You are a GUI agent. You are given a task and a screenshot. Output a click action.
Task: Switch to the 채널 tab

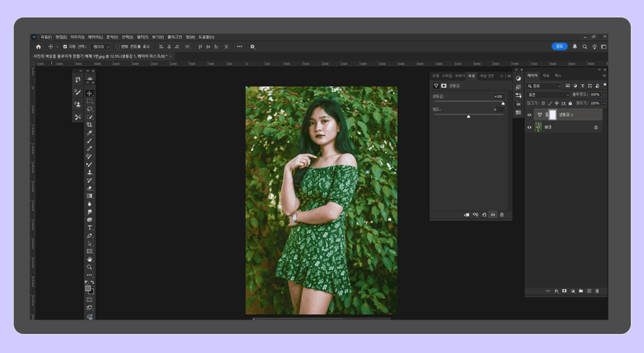546,76
